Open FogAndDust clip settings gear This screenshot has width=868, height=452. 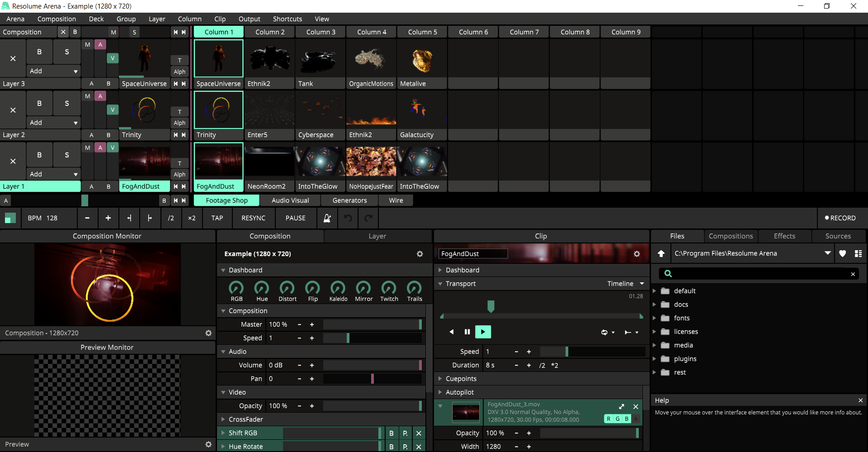(637, 254)
